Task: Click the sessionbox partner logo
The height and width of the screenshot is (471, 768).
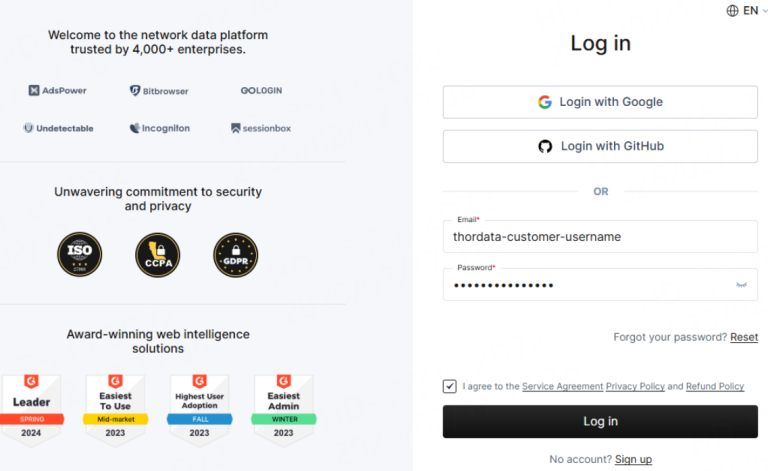Action: pyautogui.click(x=261, y=128)
